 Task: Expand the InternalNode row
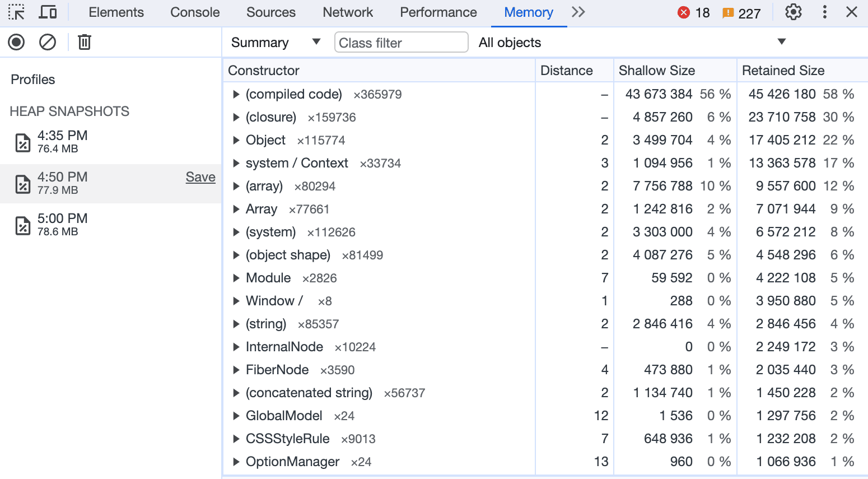236,347
